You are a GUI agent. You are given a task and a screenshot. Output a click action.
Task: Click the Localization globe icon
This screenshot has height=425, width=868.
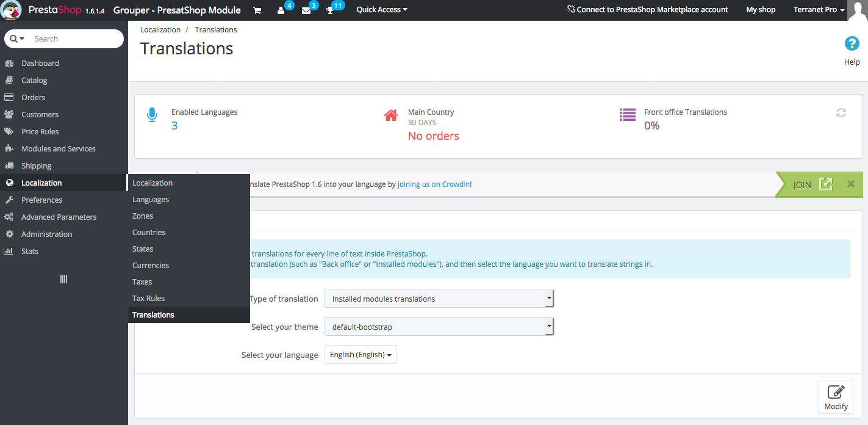[x=9, y=183]
